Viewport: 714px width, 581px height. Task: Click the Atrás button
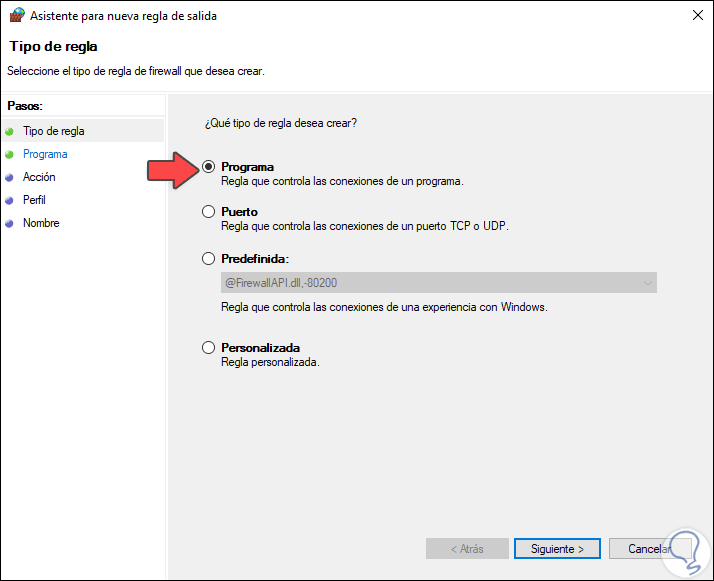click(x=467, y=549)
